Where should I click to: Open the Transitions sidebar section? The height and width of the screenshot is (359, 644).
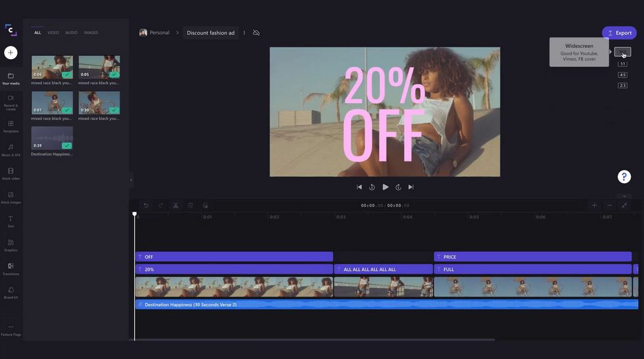point(11,269)
